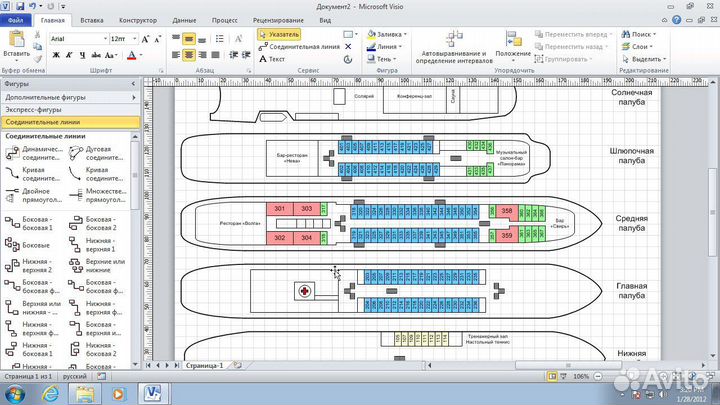Choose Боковая - боковая 1 connector
Screen dimensions: 720x405
(28, 224)
